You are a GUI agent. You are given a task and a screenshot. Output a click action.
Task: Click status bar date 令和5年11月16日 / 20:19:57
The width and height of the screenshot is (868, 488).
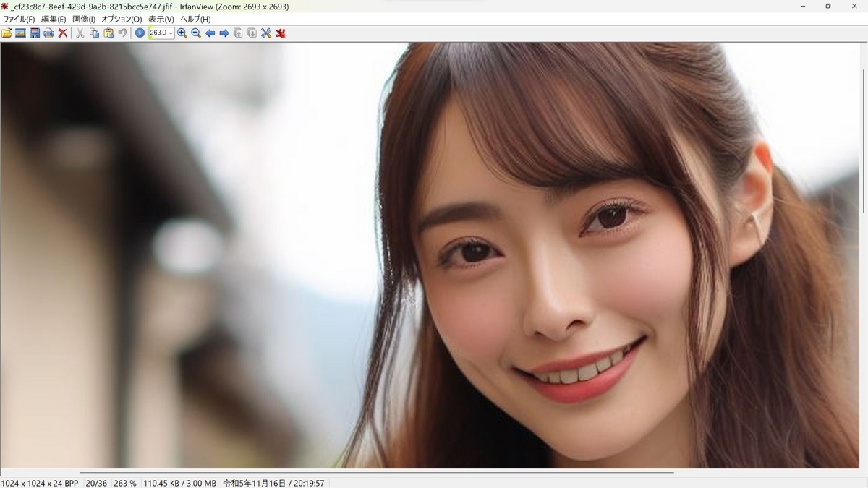(274, 483)
